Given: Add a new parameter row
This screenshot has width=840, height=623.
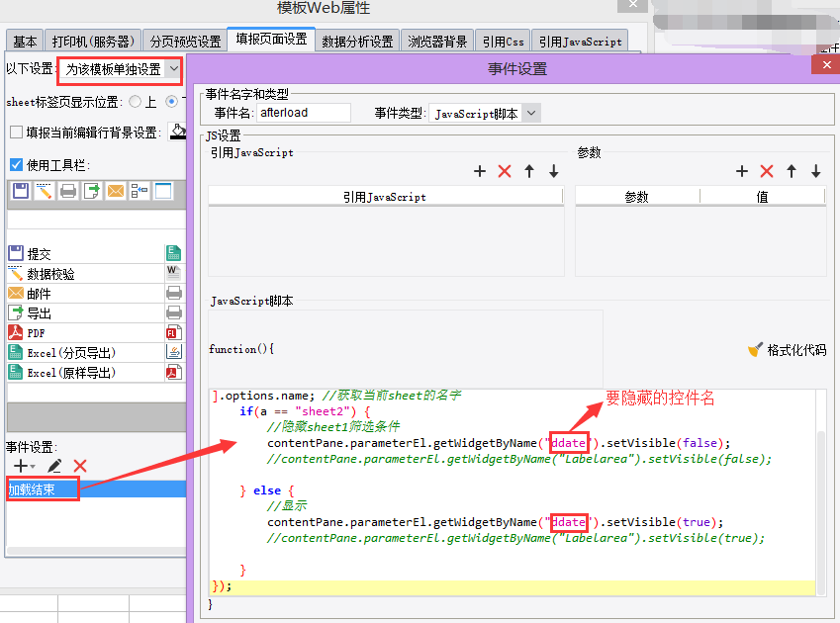Looking at the screenshot, I should pyautogui.click(x=742, y=171).
